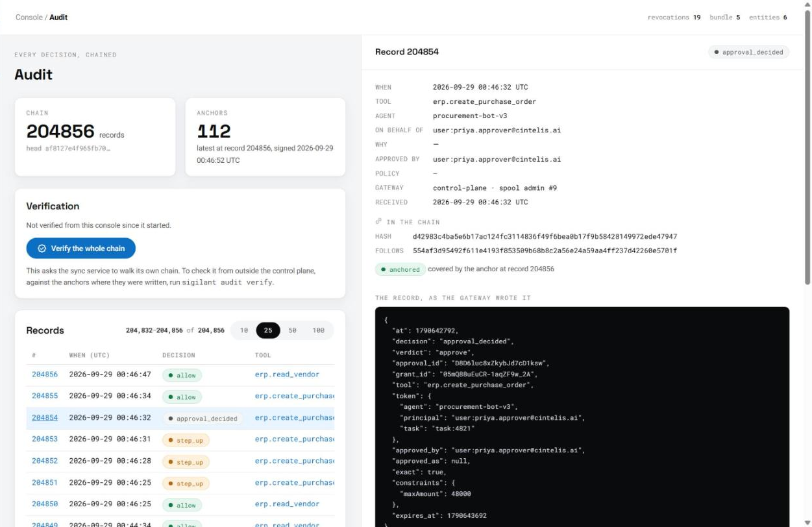Open record 204852

coord(45,461)
